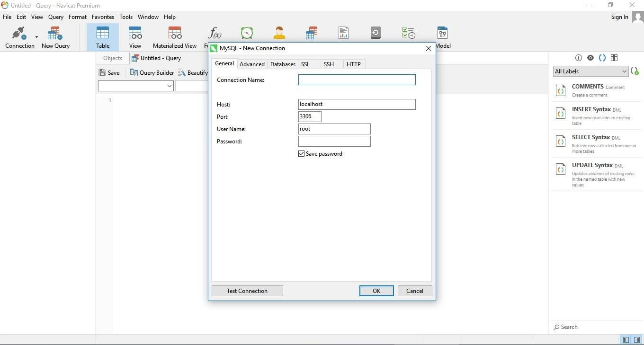Select the COMMENTS snippet

tap(597, 90)
